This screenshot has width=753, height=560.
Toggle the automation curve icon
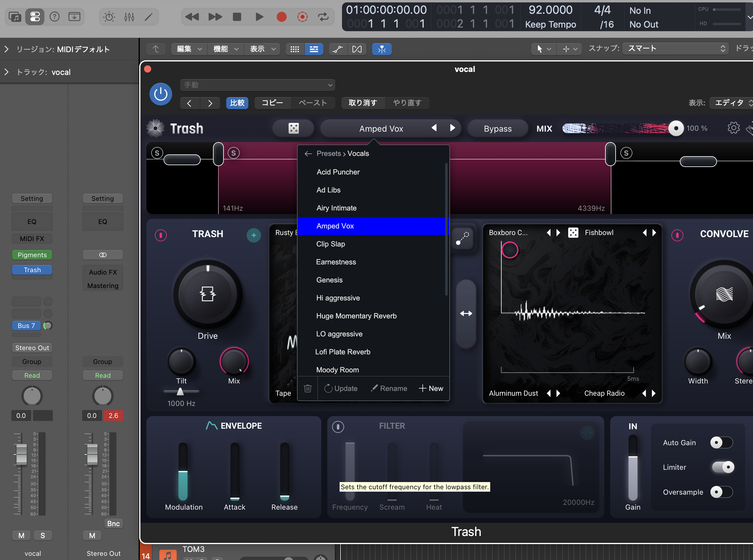pos(337,49)
